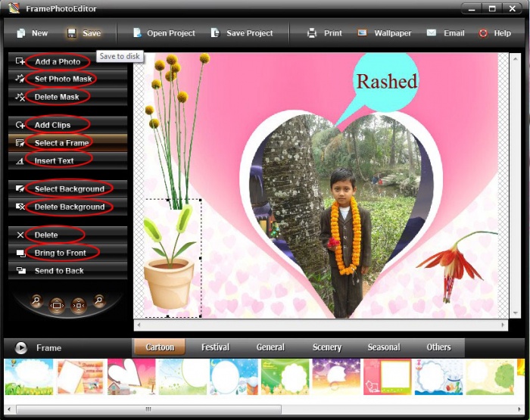This screenshot has width=530, height=420.
Task: Click the Set Photo Mask icon
Action: pyautogui.click(x=20, y=79)
